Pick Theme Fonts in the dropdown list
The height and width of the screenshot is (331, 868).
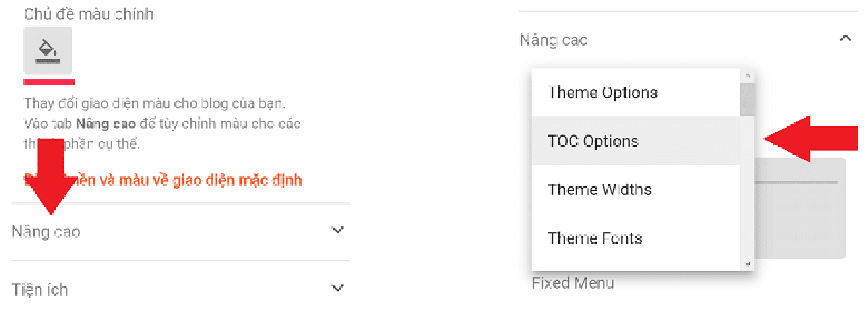(x=595, y=238)
